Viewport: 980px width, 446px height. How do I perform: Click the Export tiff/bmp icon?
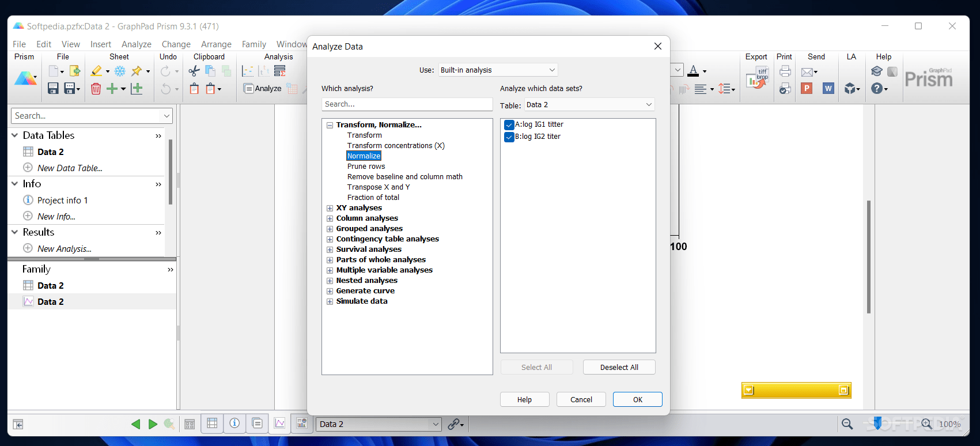click(756, 78)
